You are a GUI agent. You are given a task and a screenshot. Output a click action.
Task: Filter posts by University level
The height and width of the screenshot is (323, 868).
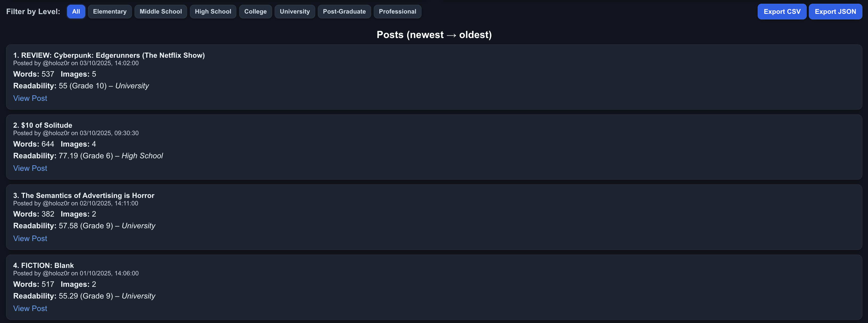tap(294, 11)
